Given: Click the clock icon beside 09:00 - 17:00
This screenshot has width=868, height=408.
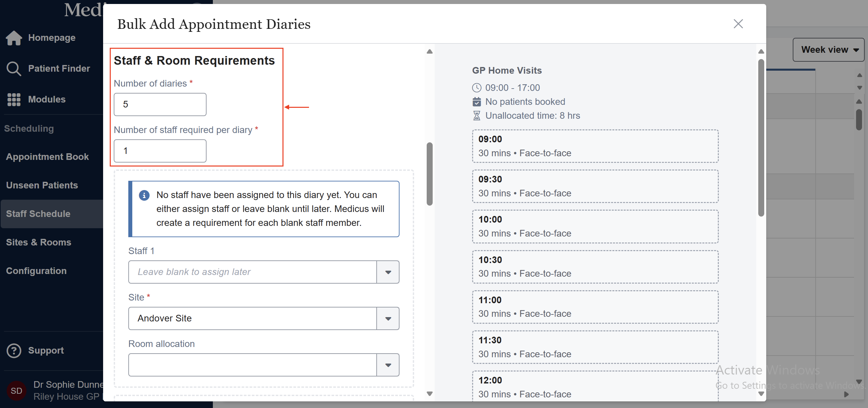Looking at the screenshot, I should click(476, 88).
